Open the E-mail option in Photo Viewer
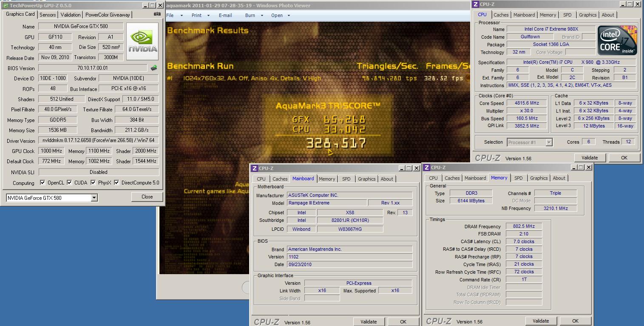The height and width of the screenshot is (326, 644). [x=225, y=15]
